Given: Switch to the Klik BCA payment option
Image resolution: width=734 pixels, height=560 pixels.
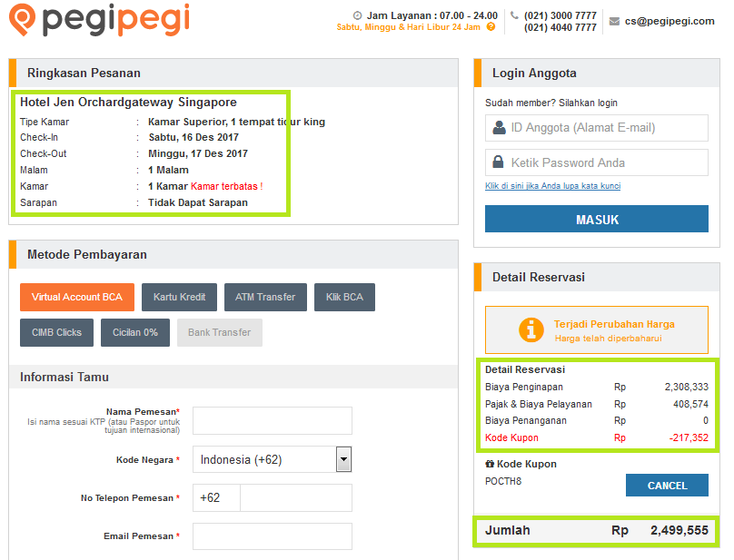Looking at the screenshot, I should [x=344, y=297].
